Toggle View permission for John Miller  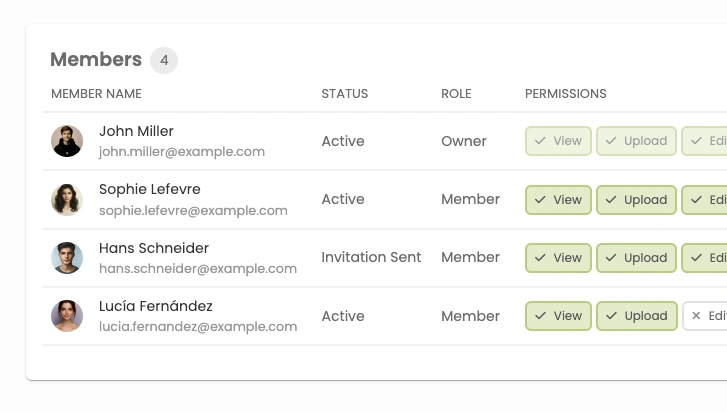pos(559,141)
